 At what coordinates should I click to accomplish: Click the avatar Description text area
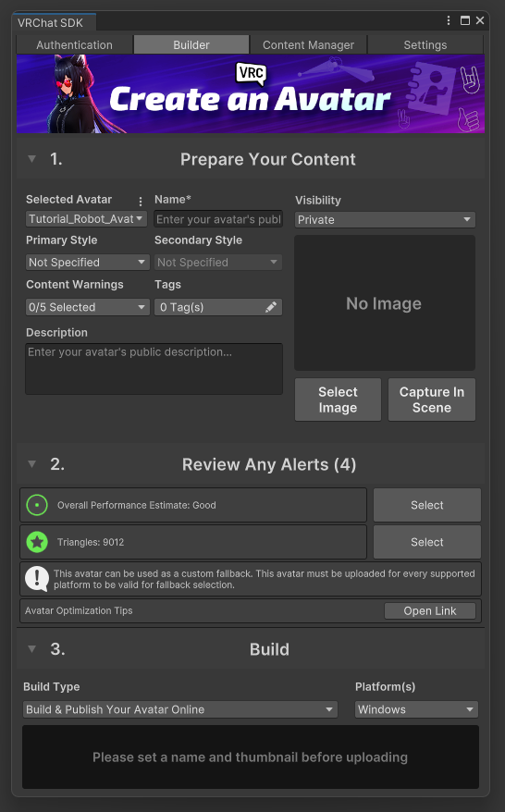coord(154,369)
